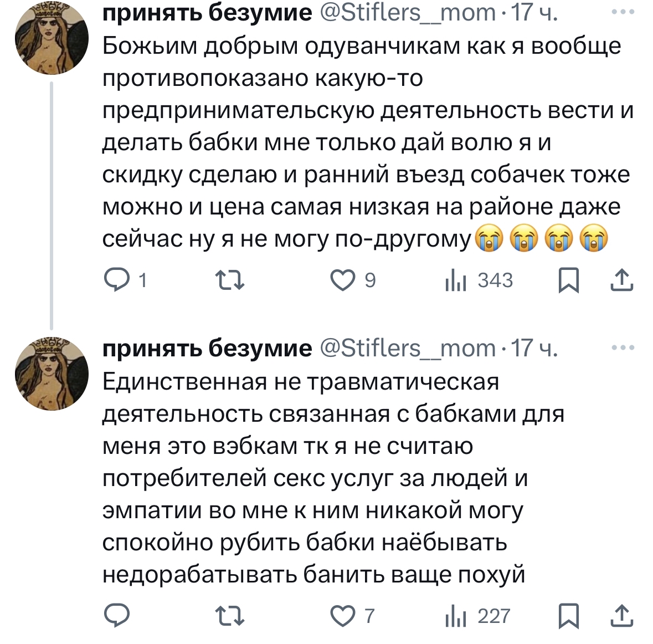Open @Stiflers__mom handle on first tweet
The width and height of the screenshot is (653, 644).
point(408,12)
